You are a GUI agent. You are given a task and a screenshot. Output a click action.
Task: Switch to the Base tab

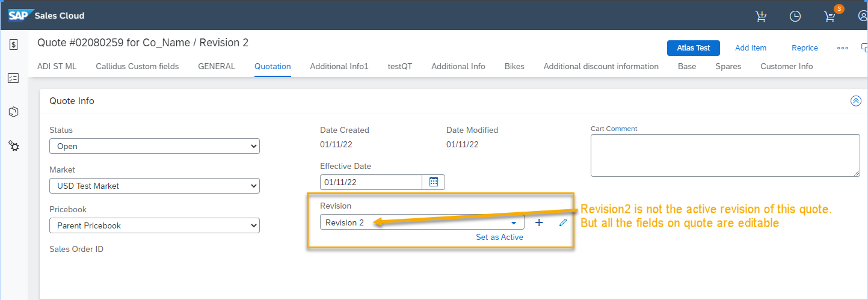coord(687,66)
